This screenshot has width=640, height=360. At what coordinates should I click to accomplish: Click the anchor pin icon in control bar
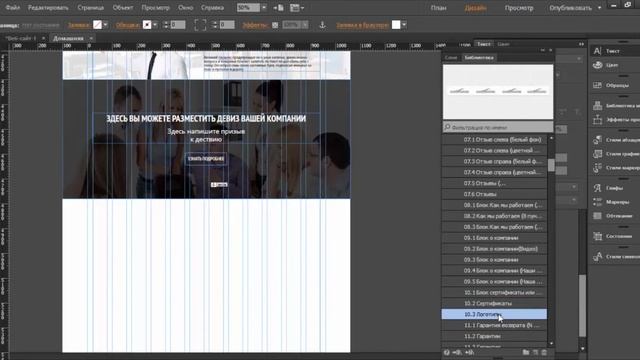[322, 25]
